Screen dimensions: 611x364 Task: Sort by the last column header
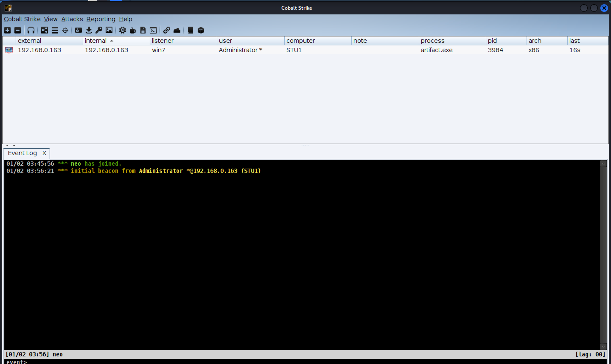[588, 41]
